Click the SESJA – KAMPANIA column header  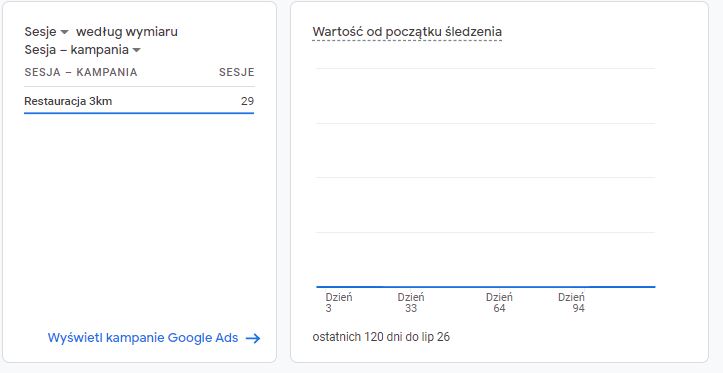[x=81, y=72]
